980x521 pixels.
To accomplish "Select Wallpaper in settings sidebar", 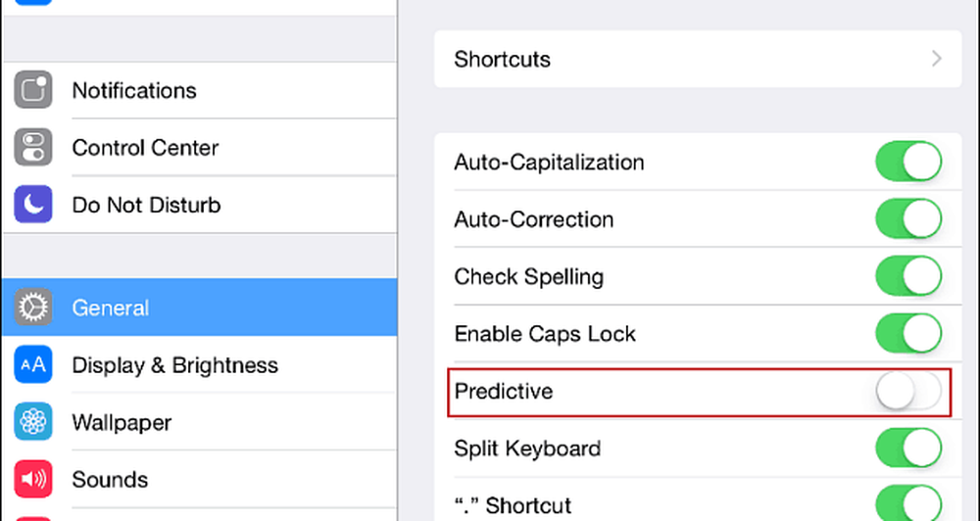I will pyautogui.click(x=122, y=423).
